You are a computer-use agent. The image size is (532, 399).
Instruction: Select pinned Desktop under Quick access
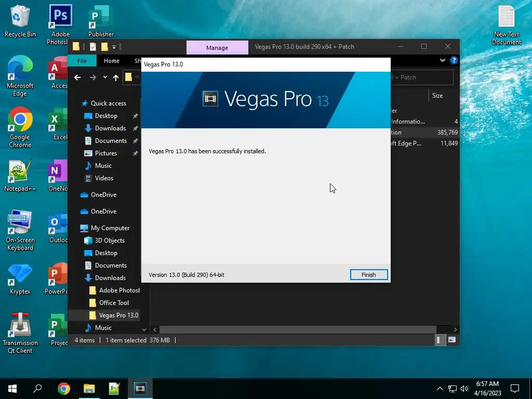[x=106, y=116]
